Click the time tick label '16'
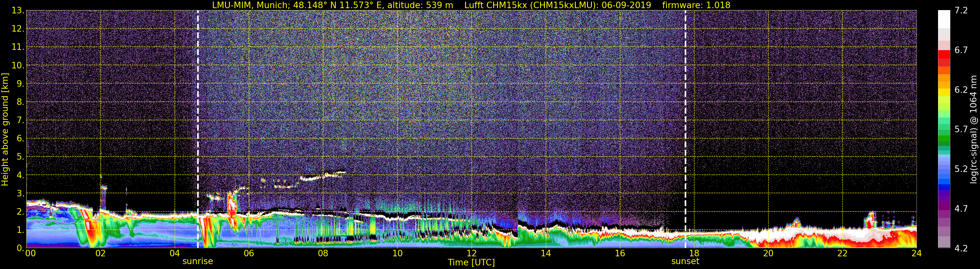 coord(620,253)
